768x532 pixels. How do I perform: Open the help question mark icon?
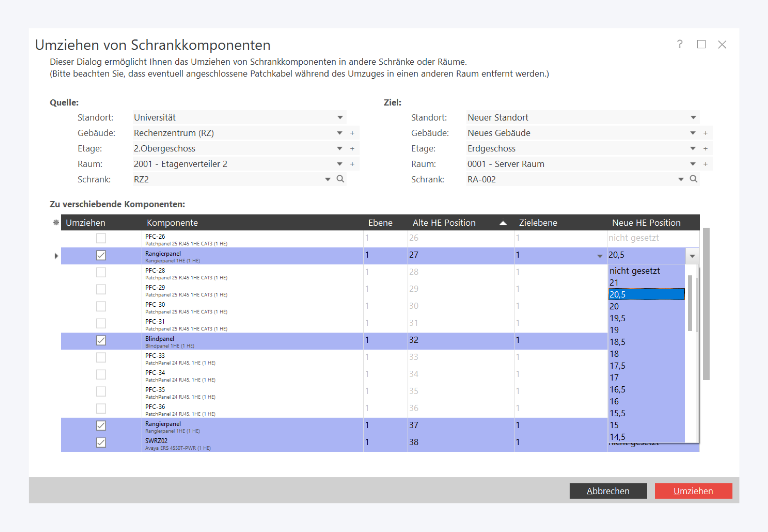click(679, 44)
